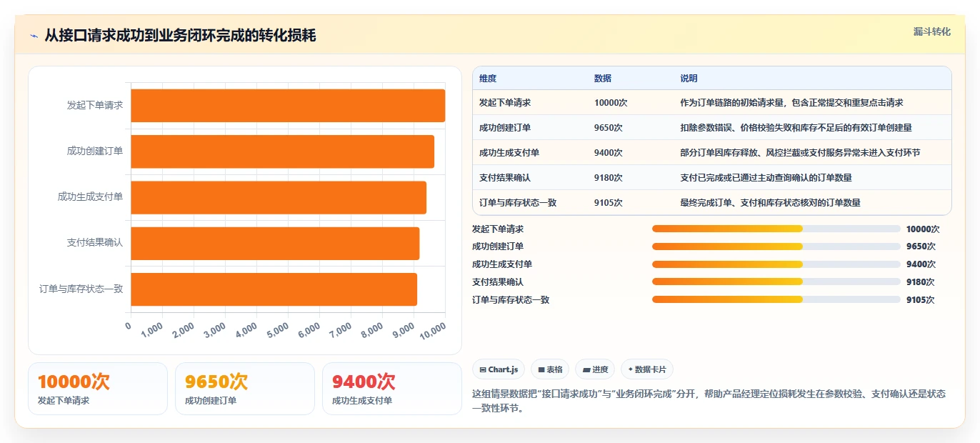Click the 9400次 stat card value

tap(364, 382)
